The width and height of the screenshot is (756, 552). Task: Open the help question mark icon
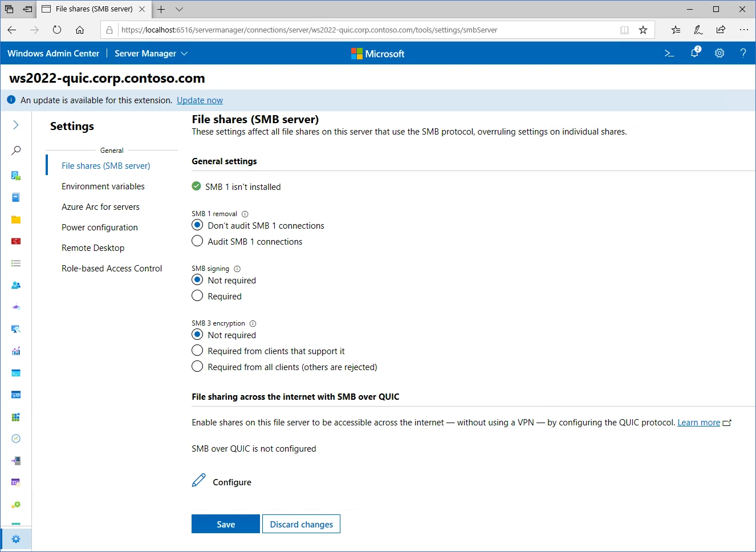pos(743,53)
